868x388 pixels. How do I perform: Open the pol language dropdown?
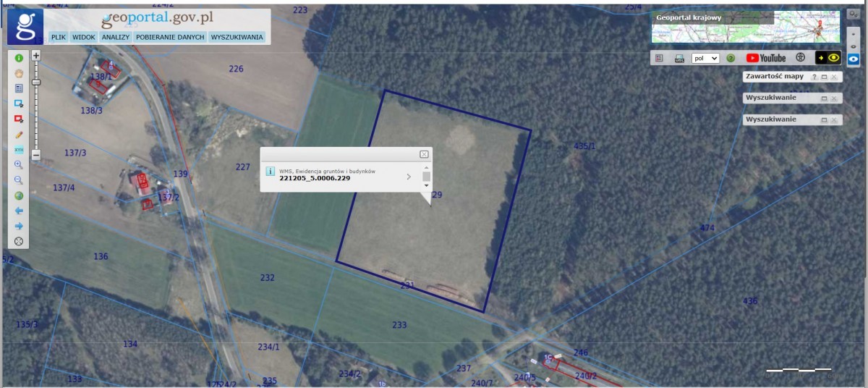[705, 58]
